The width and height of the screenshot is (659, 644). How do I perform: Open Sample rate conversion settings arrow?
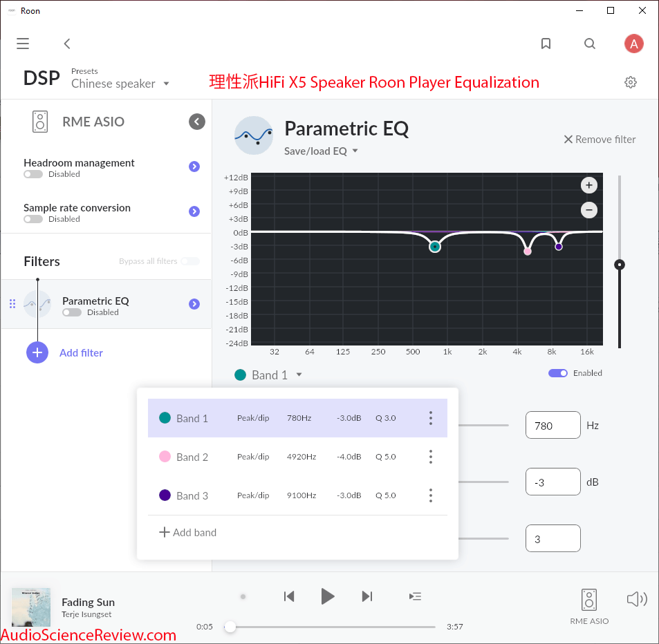tap(194, 211)
